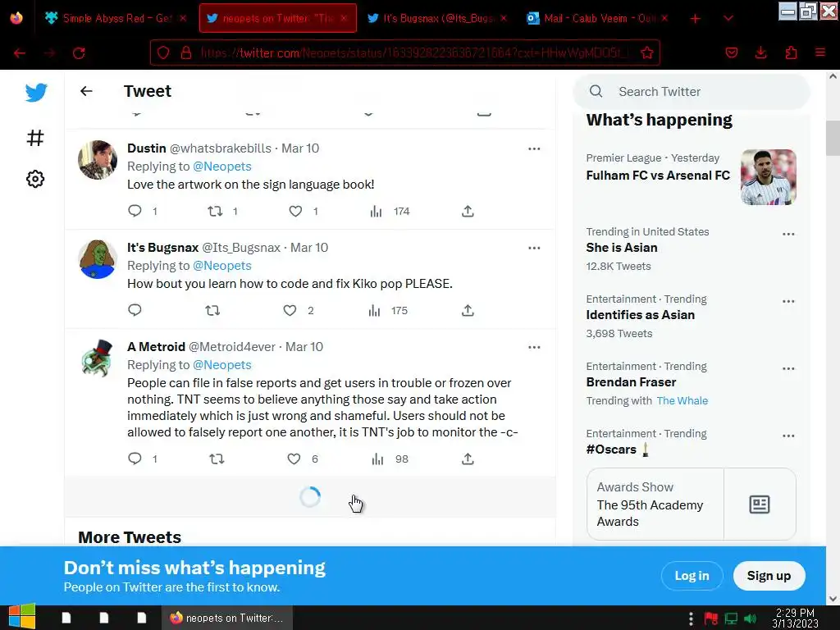Focus the Search Twitter field
Screen dimensions: 840x630
(x=691, y=92)
